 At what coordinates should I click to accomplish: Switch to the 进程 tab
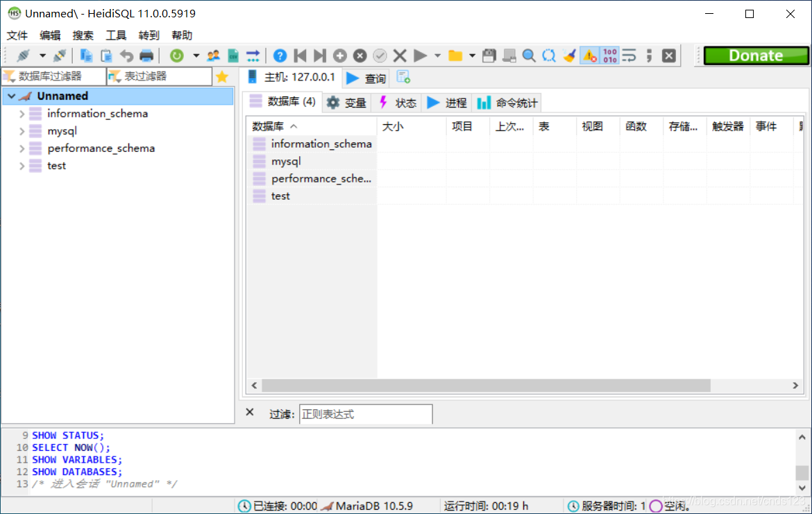tap(447, 103)
